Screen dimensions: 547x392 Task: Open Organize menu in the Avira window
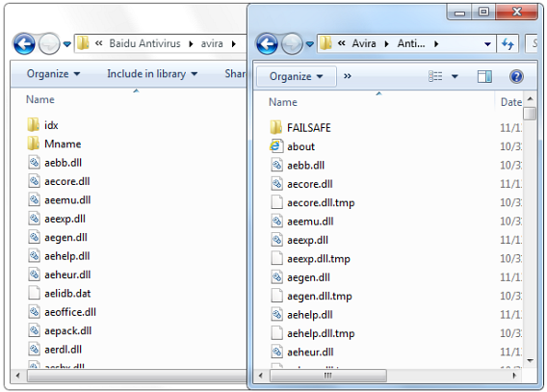point(297,76)
